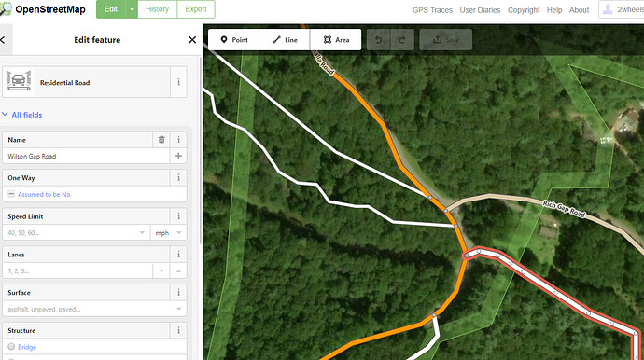Open the User Diaries link
The height and width of the screenshot is (360, 644).
(480, 10)
